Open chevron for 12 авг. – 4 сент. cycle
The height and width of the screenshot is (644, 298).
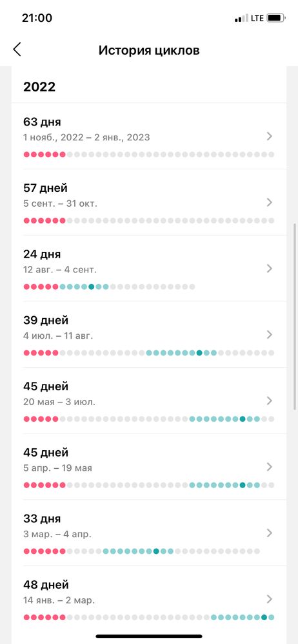point(270,269)
